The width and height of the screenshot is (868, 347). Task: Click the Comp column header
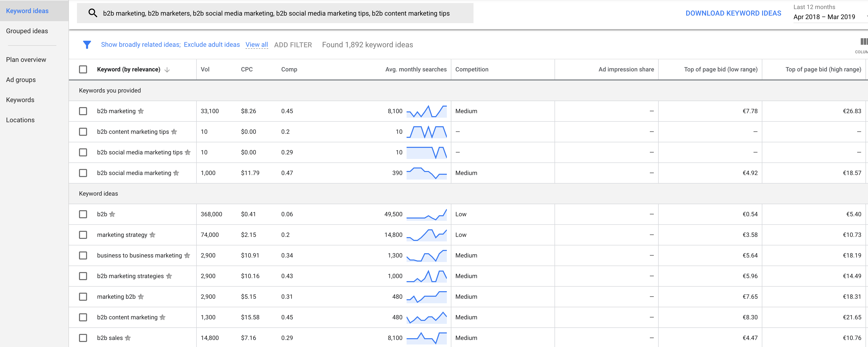[x=289, y=69]
